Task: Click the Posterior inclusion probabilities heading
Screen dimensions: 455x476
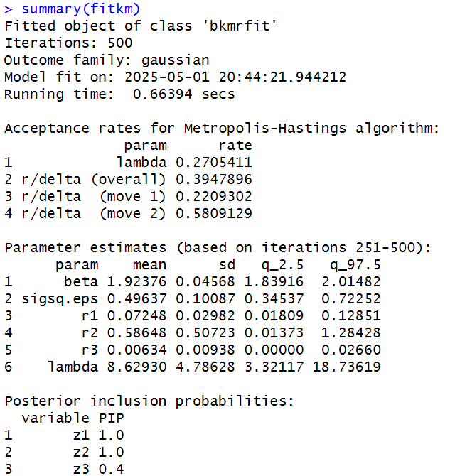Action: 149,401
